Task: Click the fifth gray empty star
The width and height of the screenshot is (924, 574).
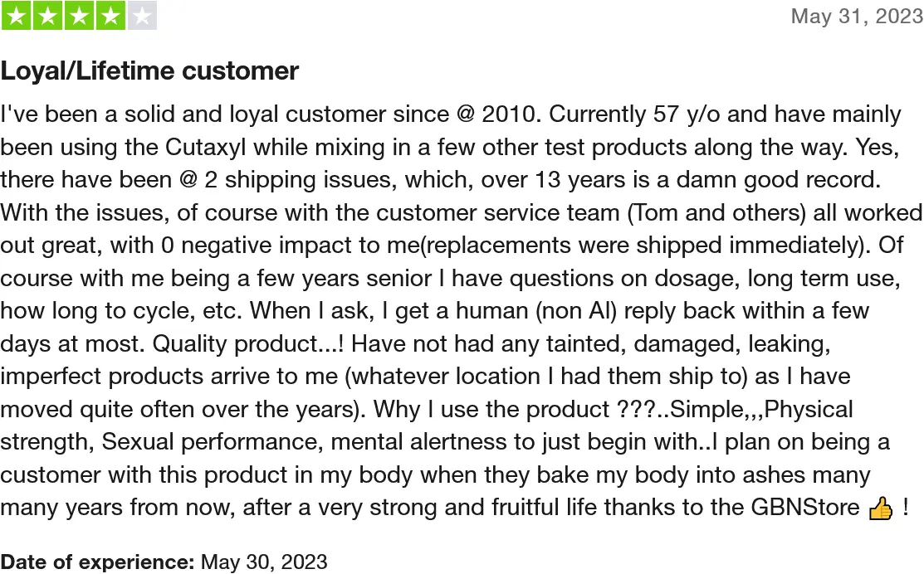Action: pos(142,16)
